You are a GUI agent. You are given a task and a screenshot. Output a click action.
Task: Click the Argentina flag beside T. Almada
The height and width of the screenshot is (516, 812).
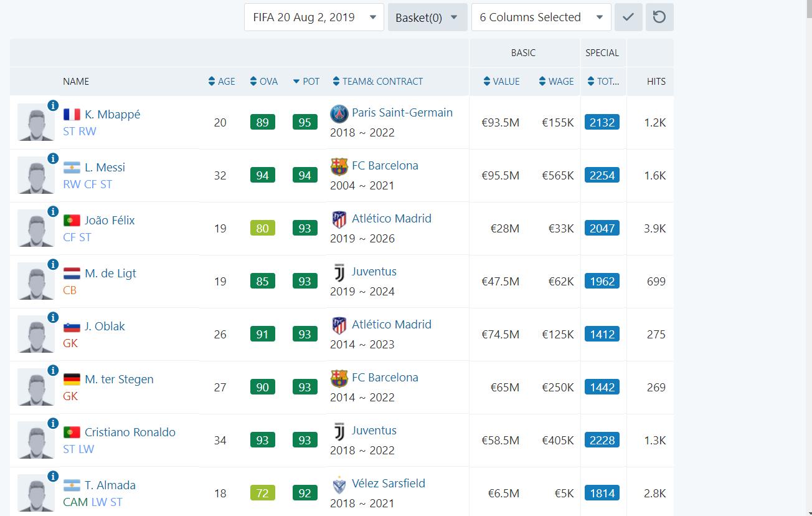coord(72,485)
